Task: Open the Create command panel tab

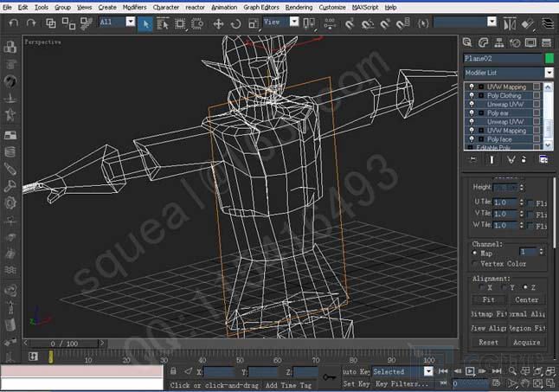Action: coord(467,42)
